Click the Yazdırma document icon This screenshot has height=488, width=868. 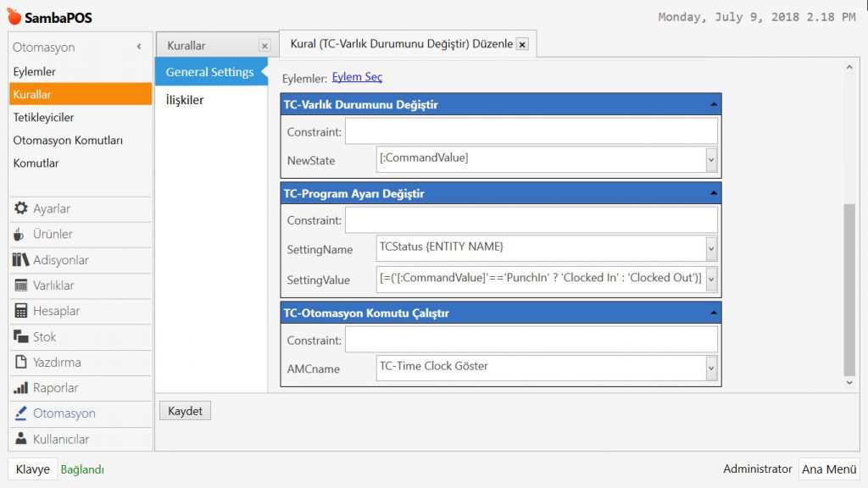21,363
